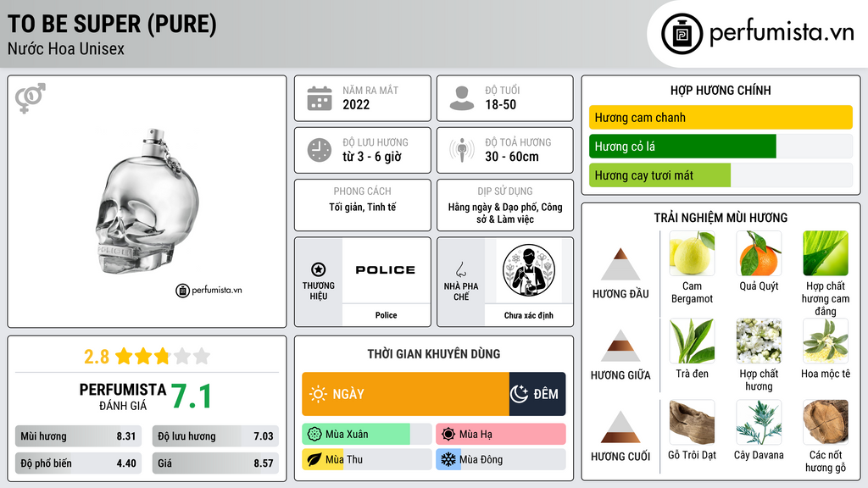Click the sun icon in Ngày bar
The image size is (868, 488).
click(x=319, y=394)
